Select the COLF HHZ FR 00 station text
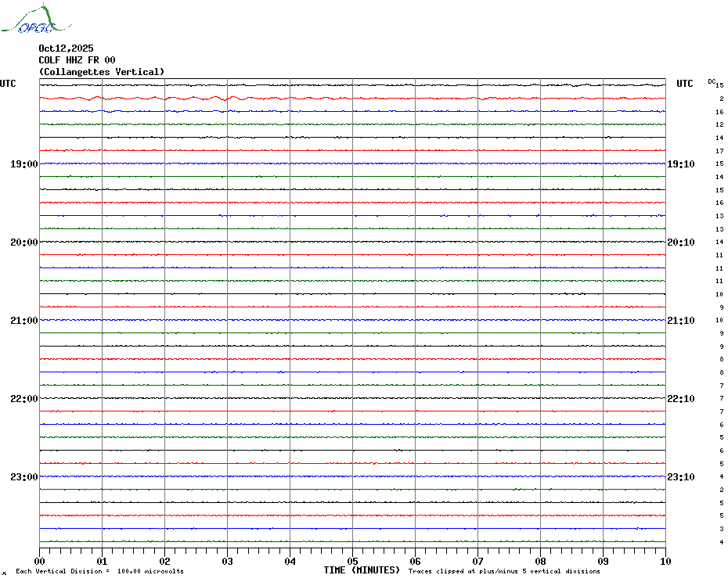 click(x=77, y=60)
